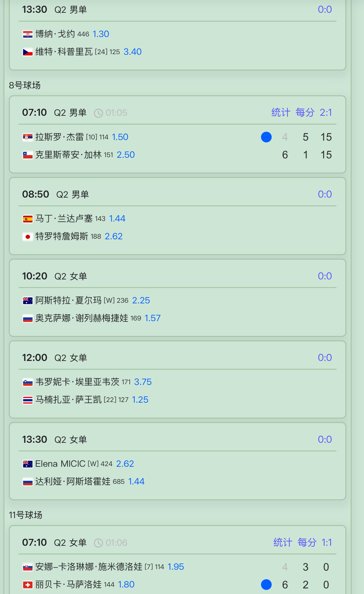364x594 pixels.
Task: Click the Japan flag beside 特罗特詹姆斯
Action: tap(28, 237)
